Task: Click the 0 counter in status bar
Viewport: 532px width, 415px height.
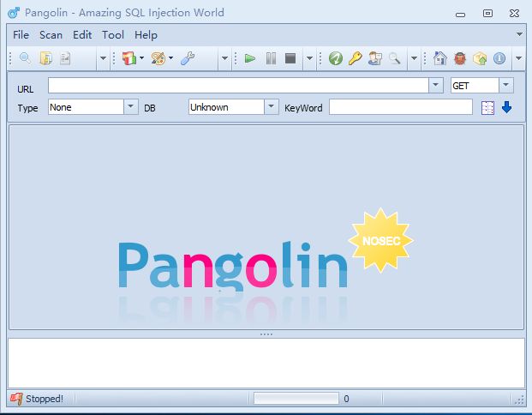Action: click(346, 399)
